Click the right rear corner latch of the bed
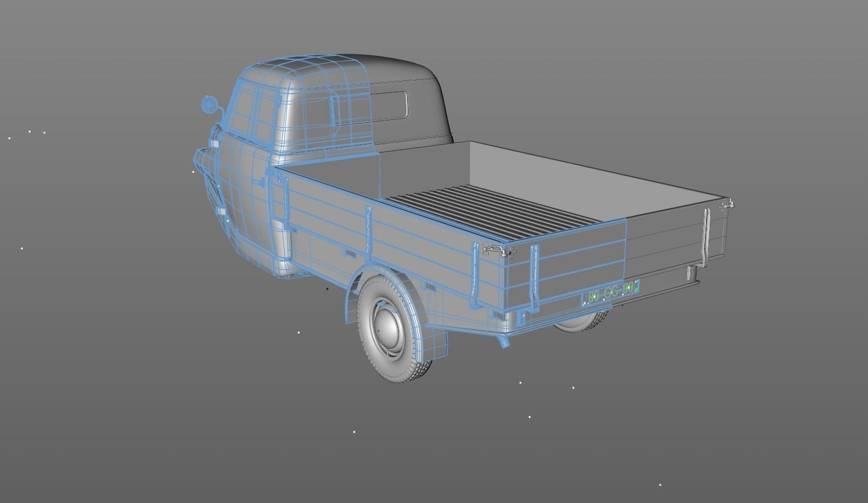The width and height of the screenshot is (868, 503). [x=727, y=205]
